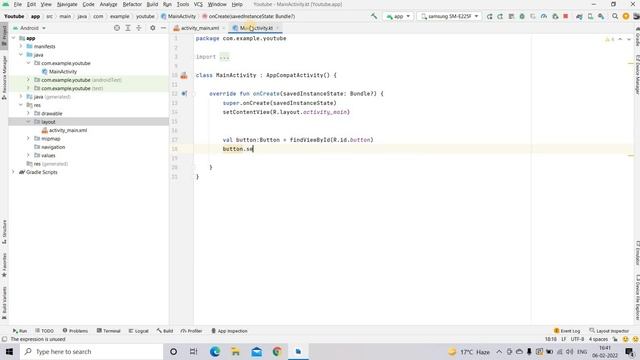The height and width of the screenshot is (360, 640).
Task: Select the MainActivity.kt editor tab
Action: (256, 28)
